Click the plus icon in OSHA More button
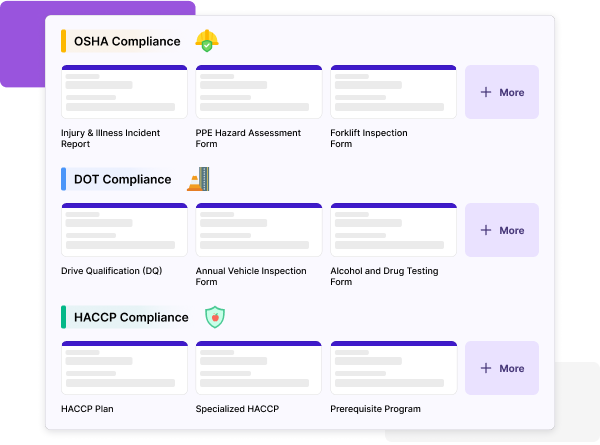 (486, 92)
